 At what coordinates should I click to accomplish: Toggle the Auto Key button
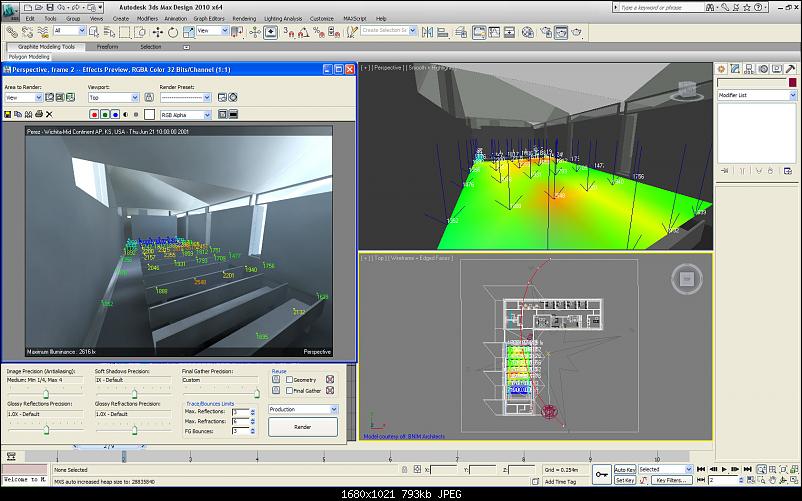click(x=625, y=469)
